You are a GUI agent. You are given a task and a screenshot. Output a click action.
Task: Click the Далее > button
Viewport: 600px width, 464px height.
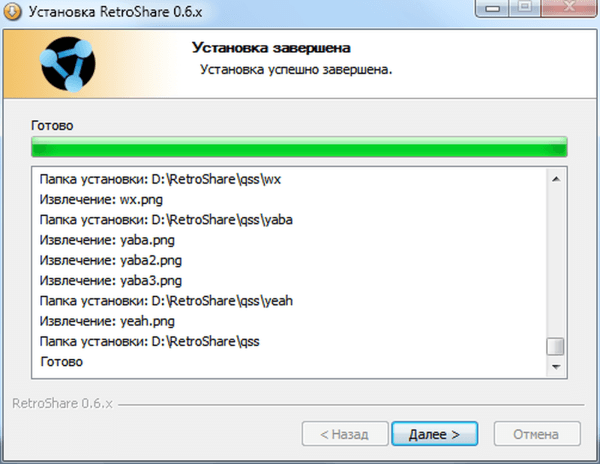click(x=435, y=434)
